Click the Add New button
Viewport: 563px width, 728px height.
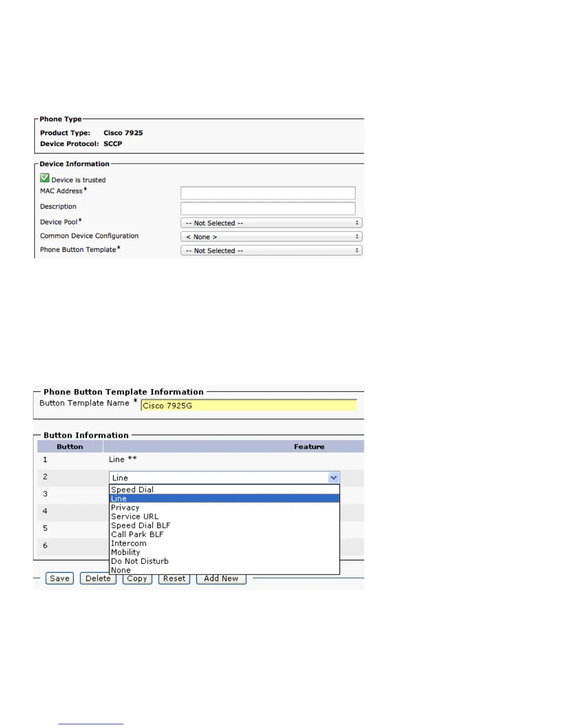click(221, 578)
